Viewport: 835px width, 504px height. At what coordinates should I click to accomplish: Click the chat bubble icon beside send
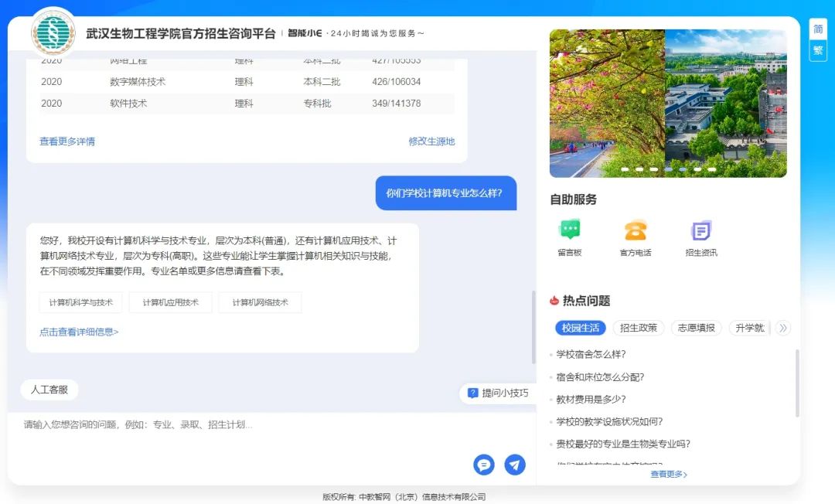click(x=484, y=465)
